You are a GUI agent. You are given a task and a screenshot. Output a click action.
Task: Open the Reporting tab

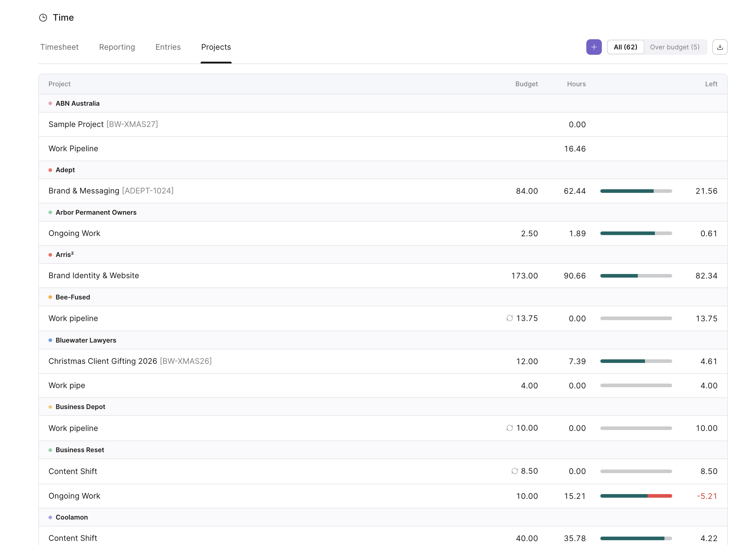[117, 47]
